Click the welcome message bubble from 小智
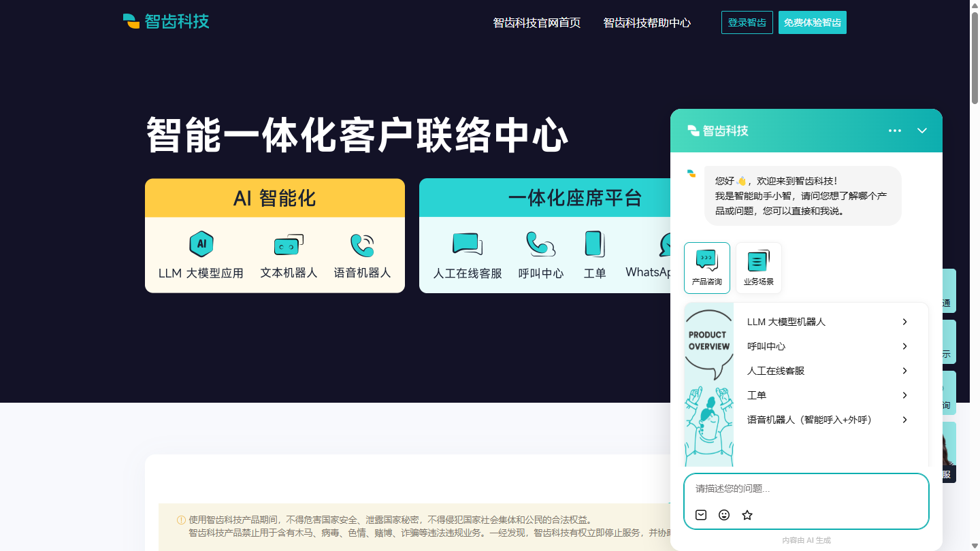The width and height of the screenshot is (980, 551). [x=803, y=196]
